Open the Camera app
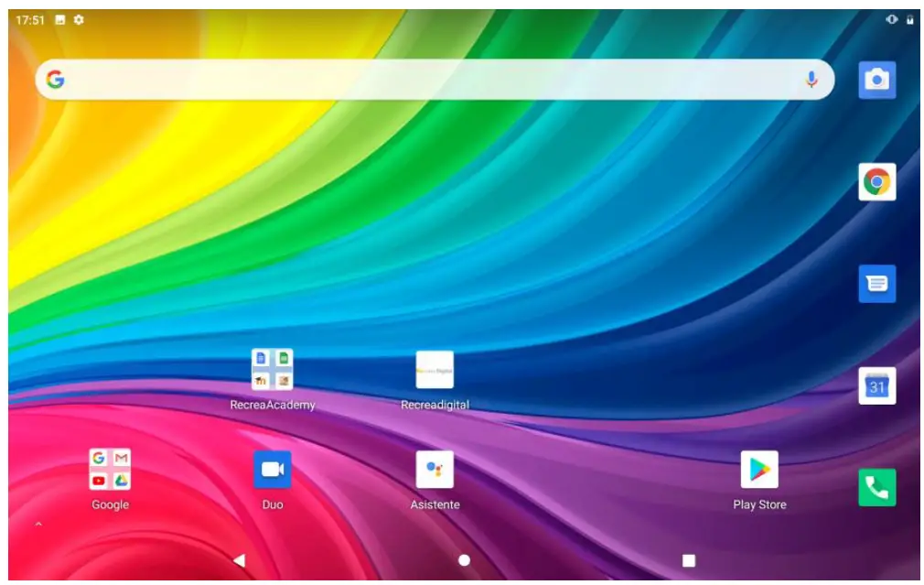This screenshot has height=585, width=924. pyautogui.click(x=876, y=80)
